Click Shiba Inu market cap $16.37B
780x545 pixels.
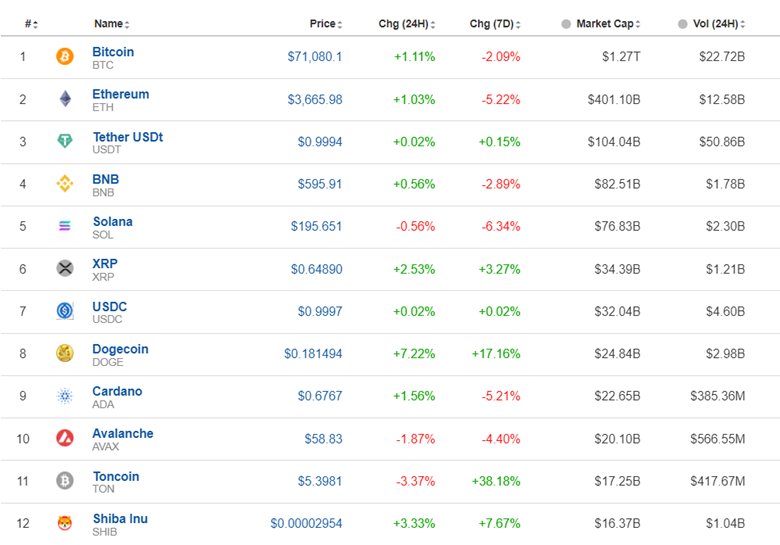(x=617, y=523)
